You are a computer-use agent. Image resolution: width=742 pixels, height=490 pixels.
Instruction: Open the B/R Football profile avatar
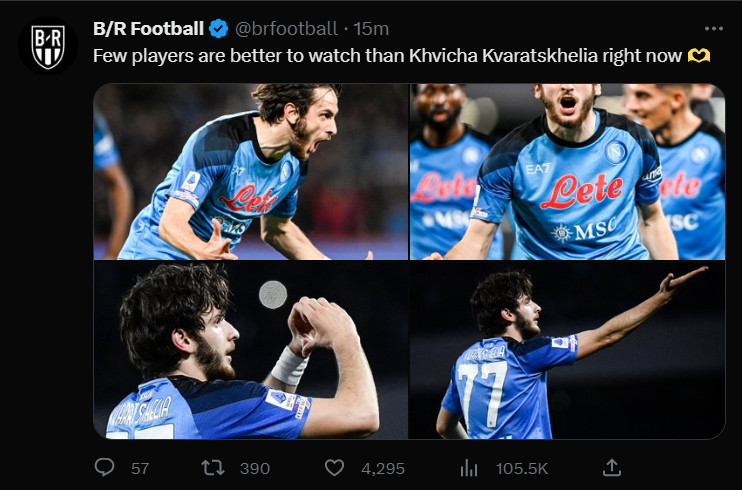click(47, 47)
